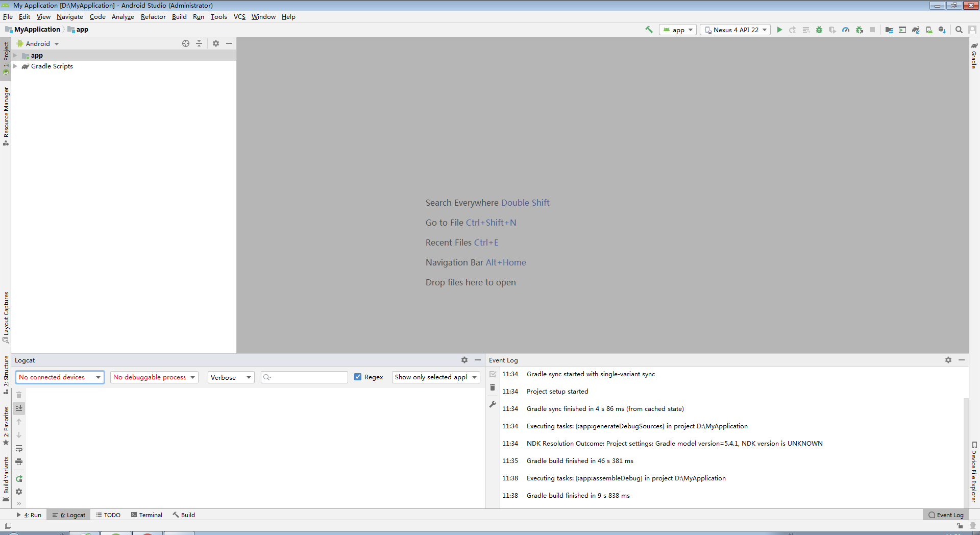980x535 pixels.
Task: Open Device File Explorer side tab
Action: point(974,472)
